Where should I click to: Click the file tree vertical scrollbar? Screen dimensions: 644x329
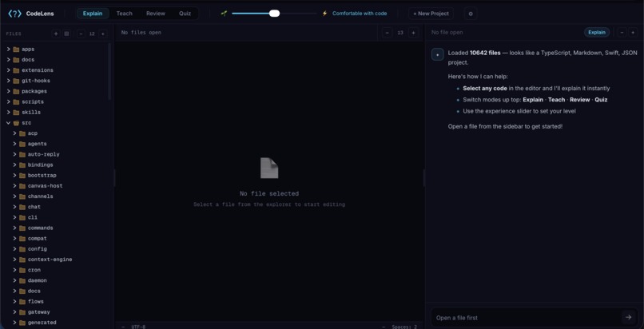tap(109, 72)
